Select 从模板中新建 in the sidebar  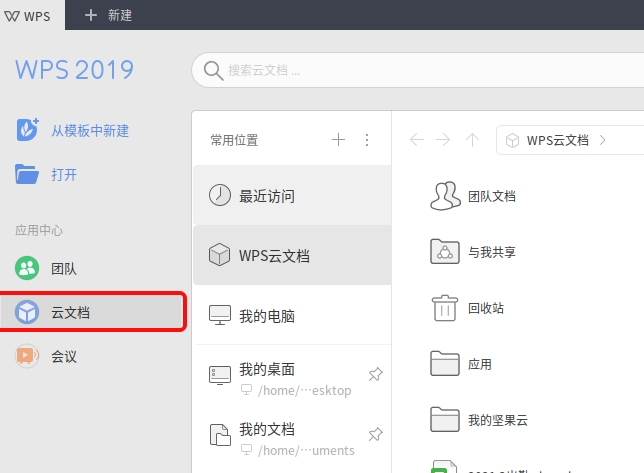[73, 131]
